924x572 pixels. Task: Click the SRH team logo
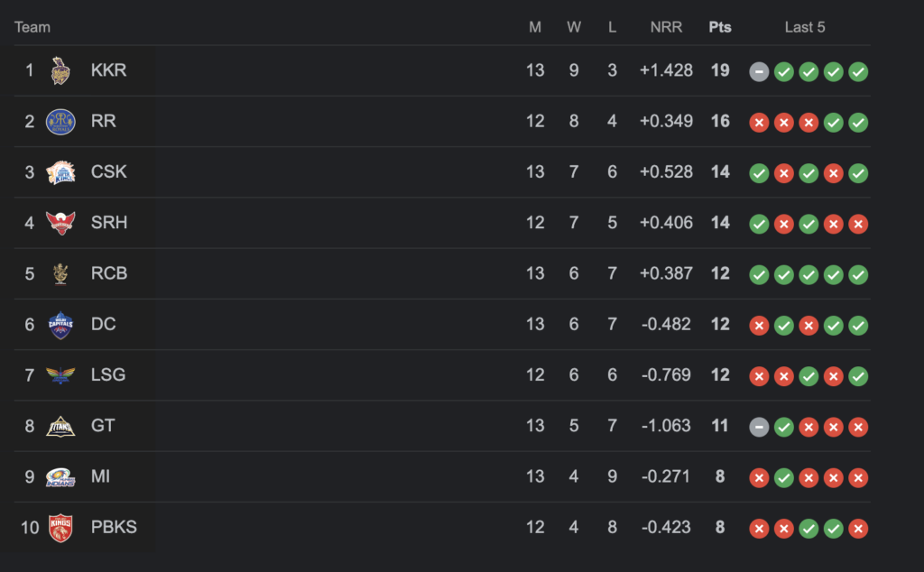coord(60,222)
